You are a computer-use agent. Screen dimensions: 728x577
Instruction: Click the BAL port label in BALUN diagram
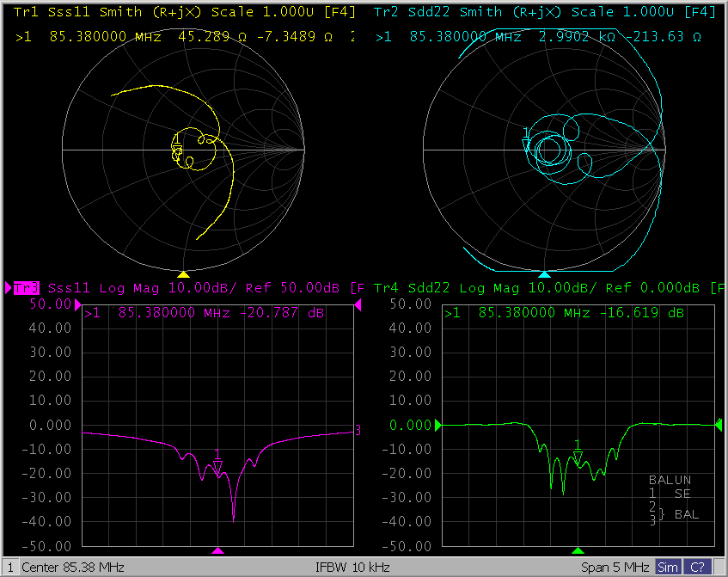click(686, 514)
